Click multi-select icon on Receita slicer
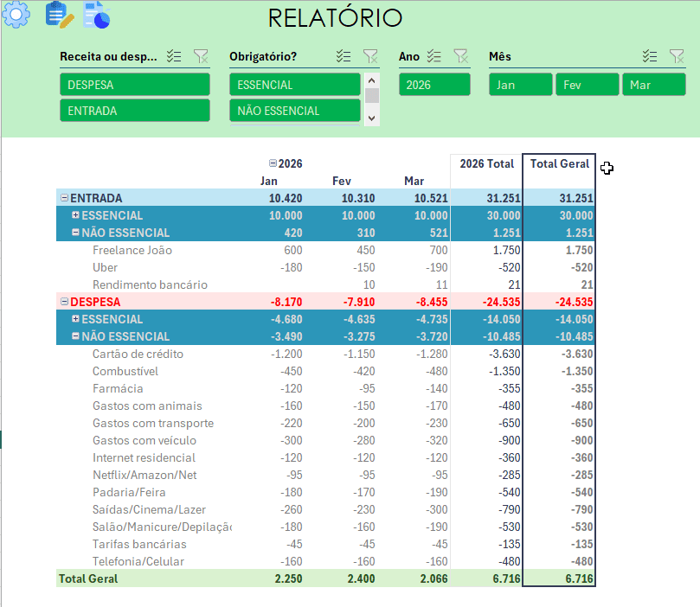This screenshot has height=607, width=700. coord(172,55)
